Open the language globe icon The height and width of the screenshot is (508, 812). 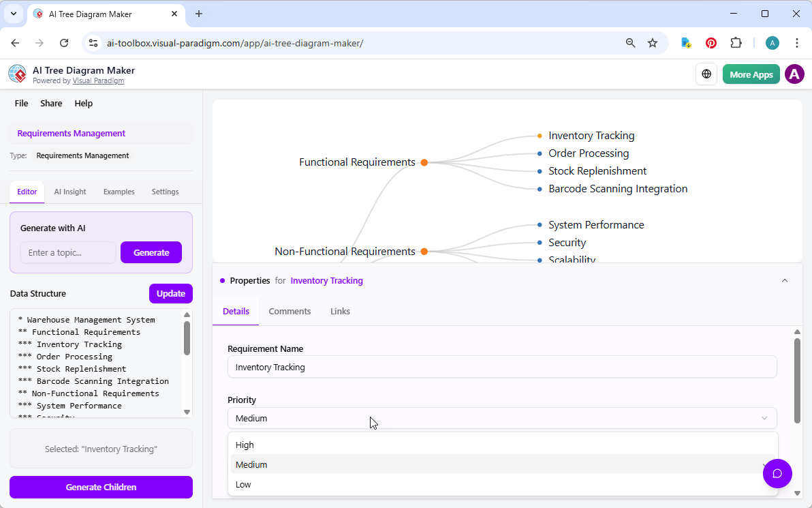[x=706, y=74]
